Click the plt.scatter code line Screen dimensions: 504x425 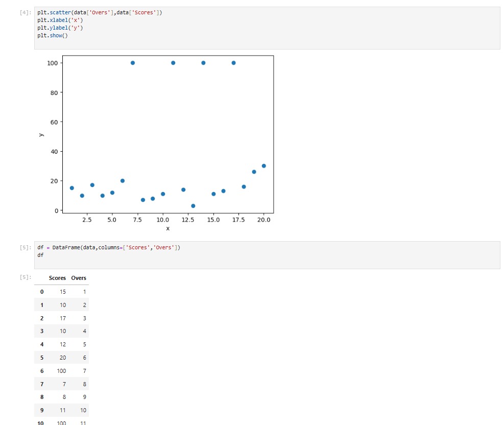[100, 13]
